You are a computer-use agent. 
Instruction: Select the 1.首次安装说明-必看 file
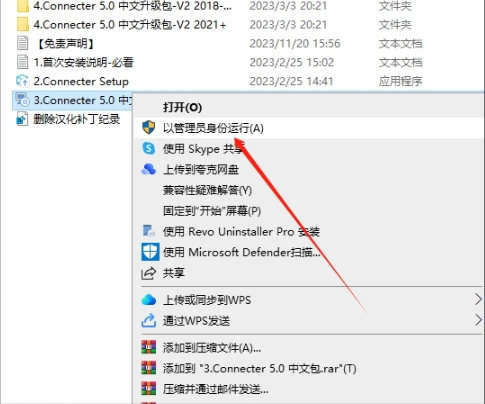pos(83,62)
